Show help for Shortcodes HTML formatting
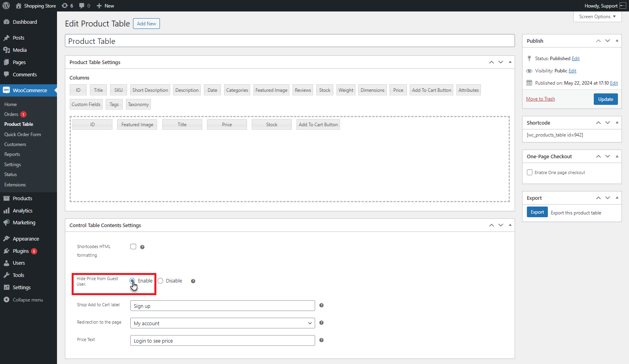629x364 pixels. pyautogui.click(x=143, y=247)
